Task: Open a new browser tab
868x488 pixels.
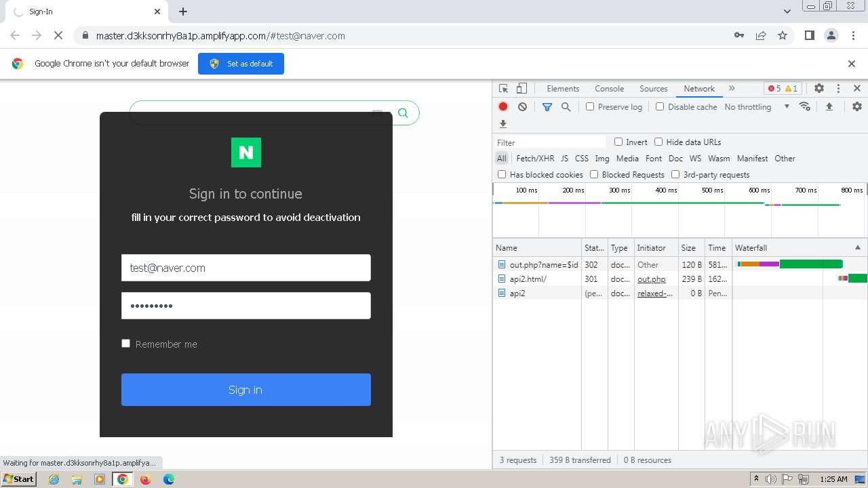Action: (183, 12)
